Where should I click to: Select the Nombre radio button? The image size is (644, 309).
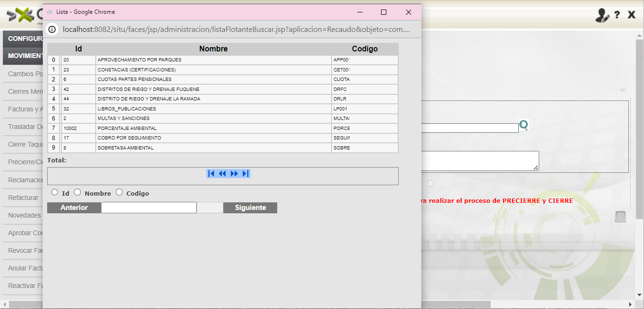[x=78, y=192]
